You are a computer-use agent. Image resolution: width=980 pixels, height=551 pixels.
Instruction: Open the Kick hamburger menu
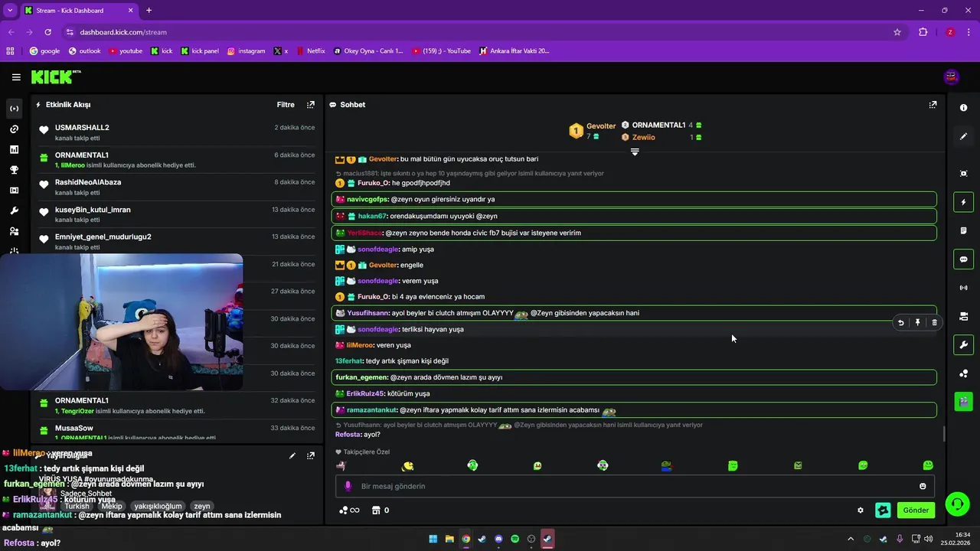pos(16,77)
